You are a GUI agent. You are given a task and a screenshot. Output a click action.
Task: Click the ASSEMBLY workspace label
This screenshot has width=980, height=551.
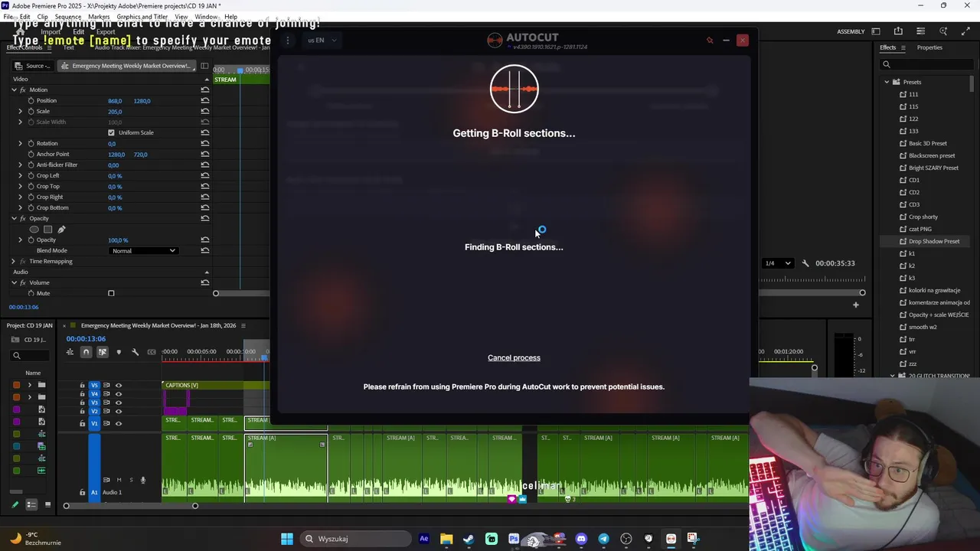pos(851,31)
